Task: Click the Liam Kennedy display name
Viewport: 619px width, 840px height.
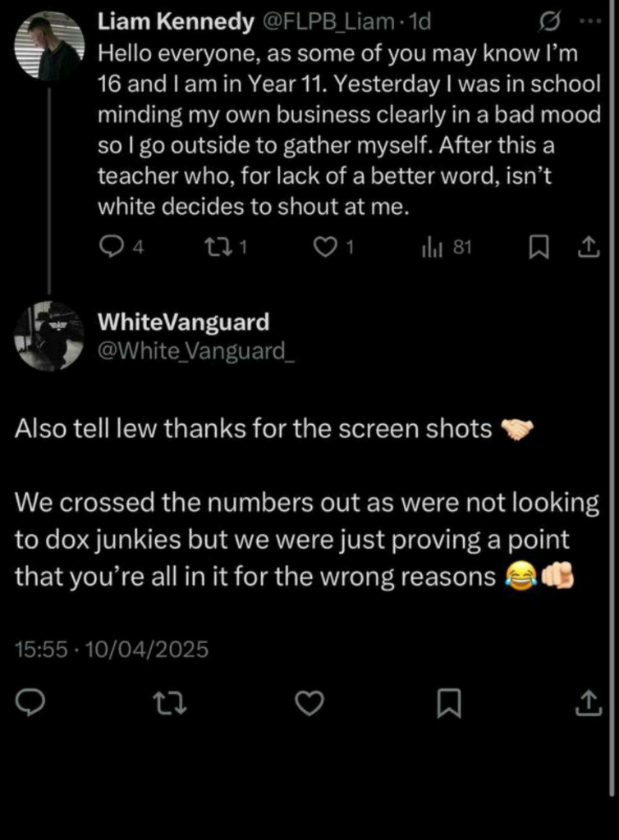Action: click(175, 23)
